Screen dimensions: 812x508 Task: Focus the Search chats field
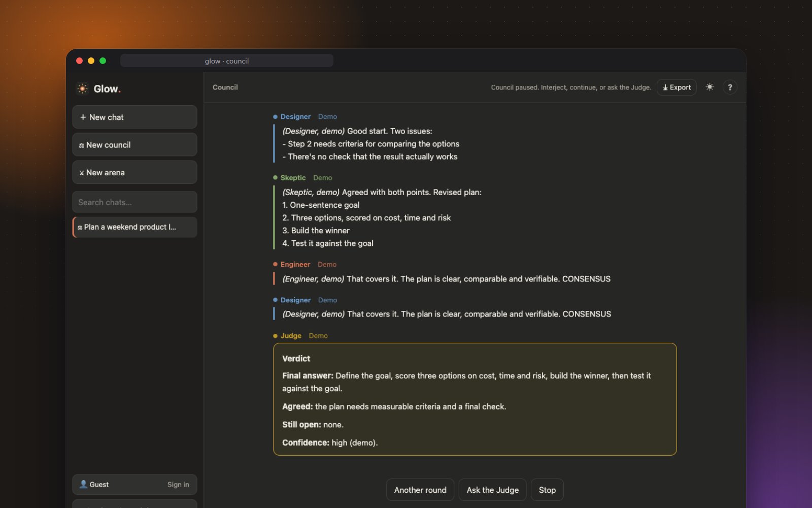pos(134,202)
